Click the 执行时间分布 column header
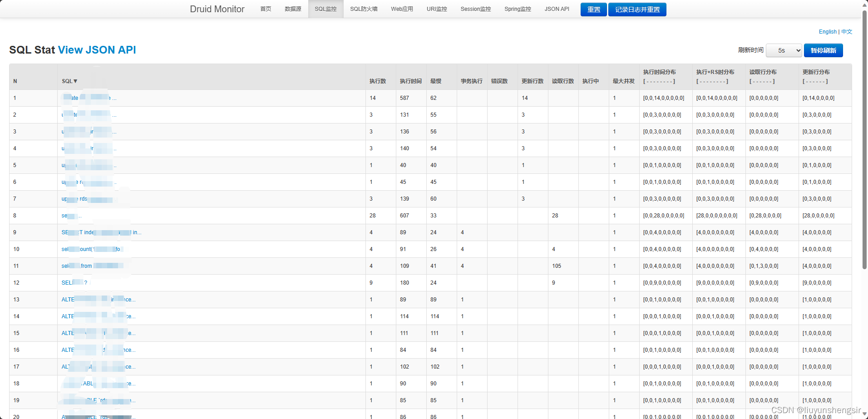This screenshot has width=868, height=419. coord(659,72)
